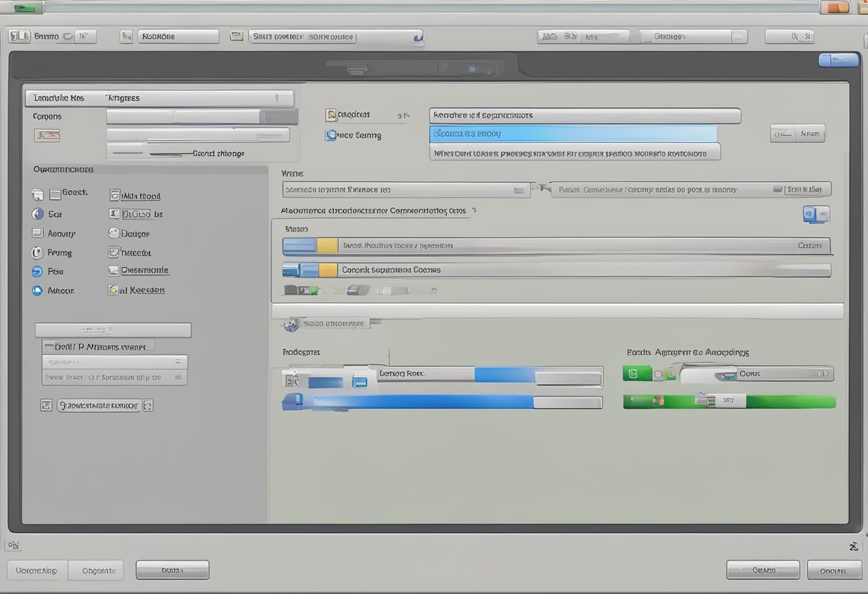Click the yellow icon next to Cagdicas
Image resolution: width=868 pixels, height=594 pixels.
point(330,114)
